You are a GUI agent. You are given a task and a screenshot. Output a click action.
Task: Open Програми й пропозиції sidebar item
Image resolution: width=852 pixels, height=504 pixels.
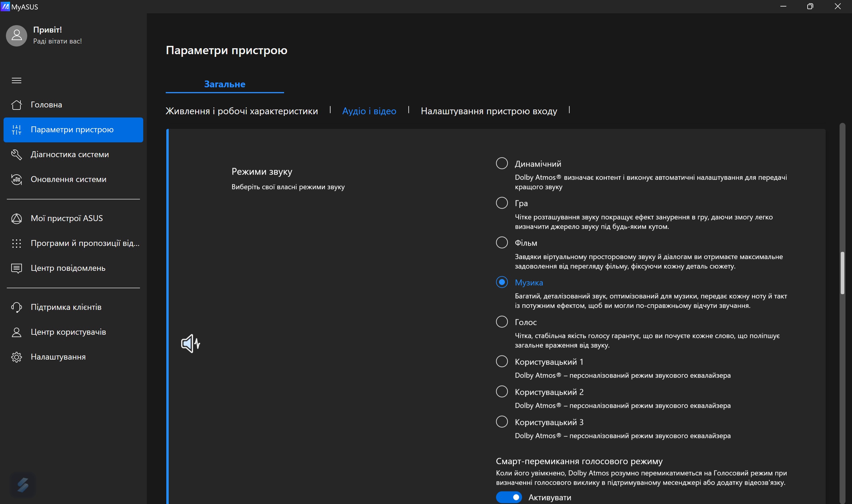coord(85,243)
